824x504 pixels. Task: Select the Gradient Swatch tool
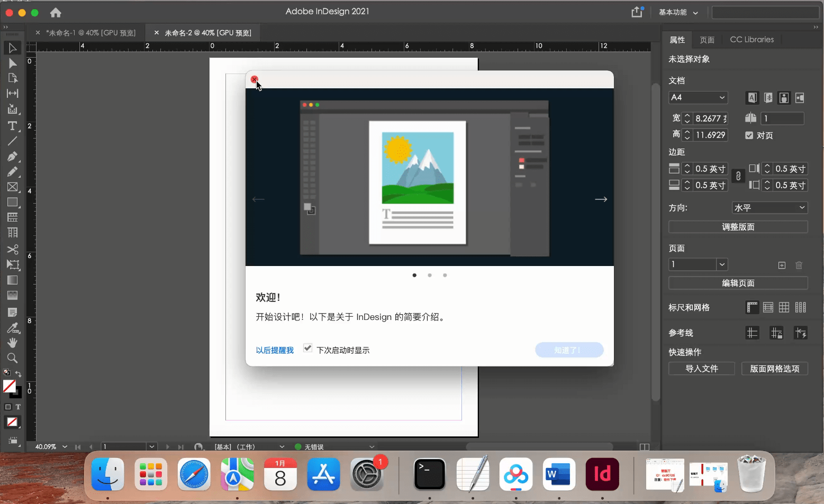pos(12,280)
